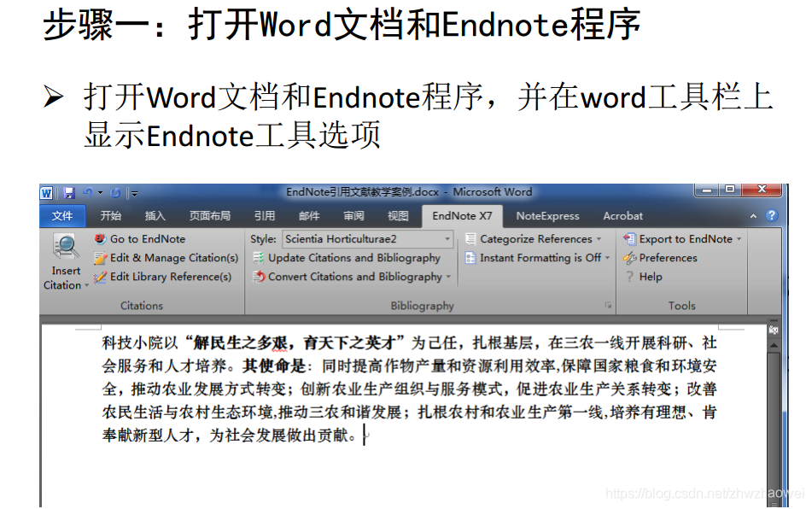The height and width of the screenshot is (509, 812).
Task: Open the 页面布局 tab
Action: coord(210,216)
